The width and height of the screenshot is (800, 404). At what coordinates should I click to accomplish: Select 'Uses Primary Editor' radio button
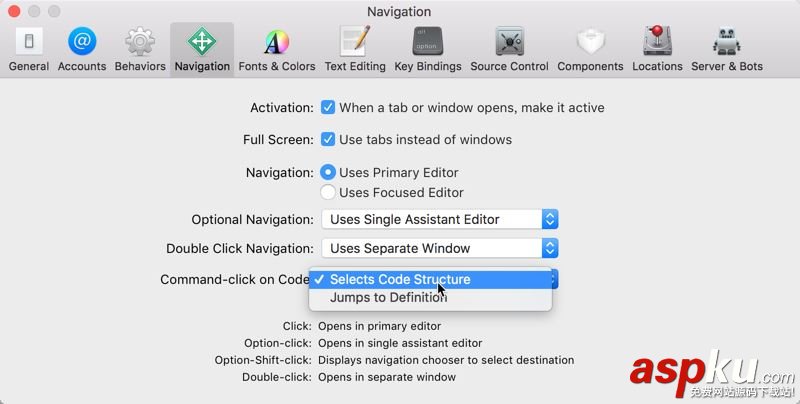[x=328, y=173]
